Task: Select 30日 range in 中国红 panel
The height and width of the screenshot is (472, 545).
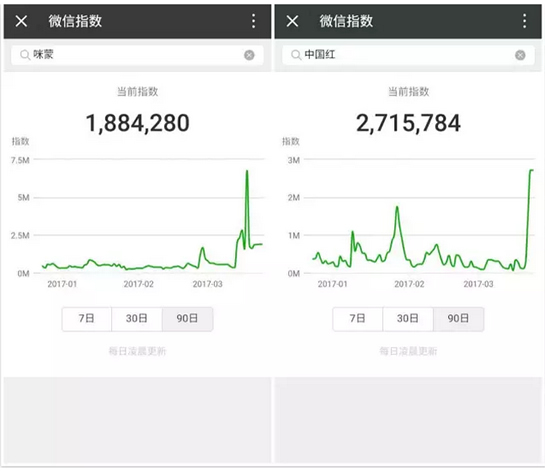Action: (x=408, y=319)
